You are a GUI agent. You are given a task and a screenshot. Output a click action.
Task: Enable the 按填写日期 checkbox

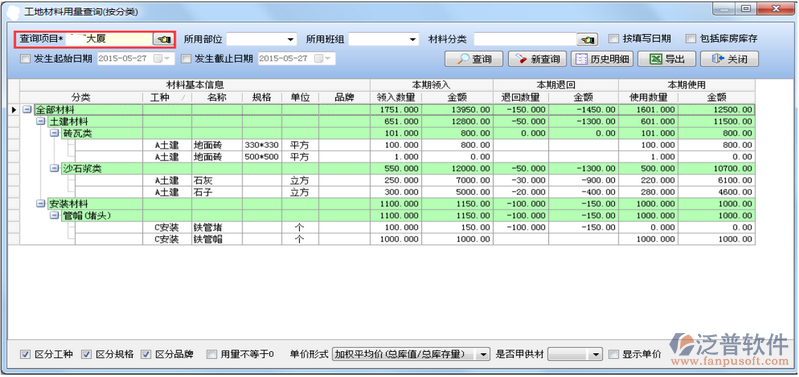click(x=614, y=39)
